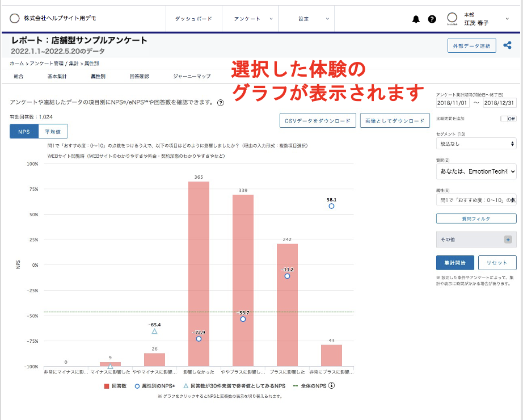The height and width of the screenshot is (420, 523).
Task: Click the share icon beside 外部データ連結
Action: (507, 45)
